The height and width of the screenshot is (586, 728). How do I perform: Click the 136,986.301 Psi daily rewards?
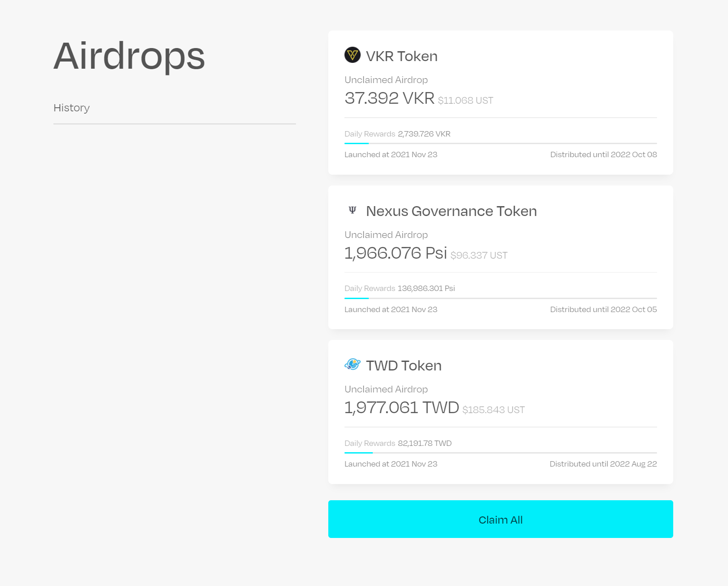pos(426,288)
